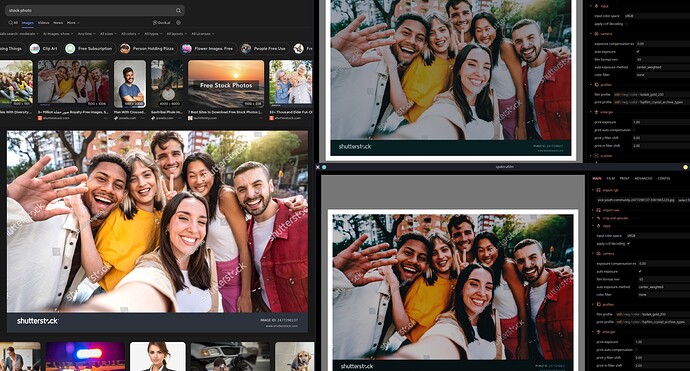Open input color space dropdown in lower spektrafilm
The height and width of the screenshot is (371, 690).
coord(658,235)
